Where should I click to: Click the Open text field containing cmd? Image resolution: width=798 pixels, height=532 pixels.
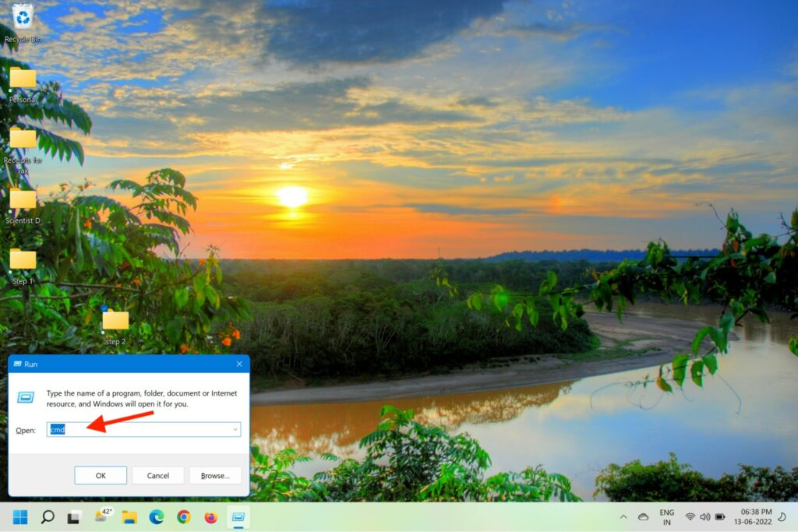[x=140, y=429]
